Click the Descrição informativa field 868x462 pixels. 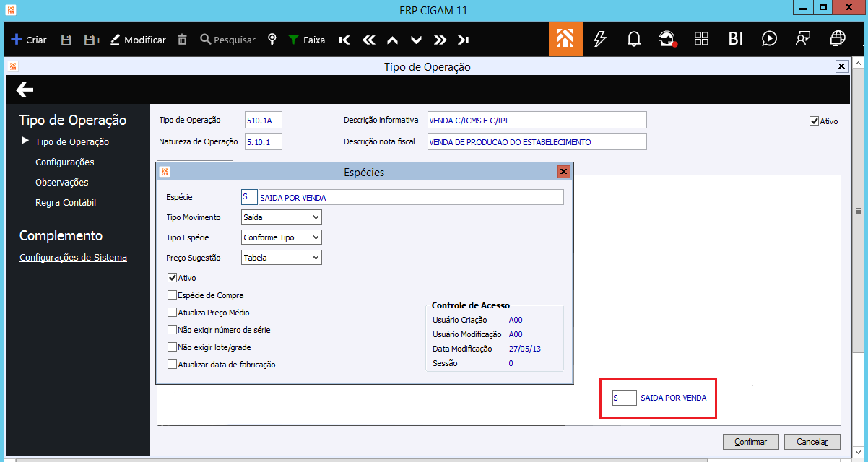tap(537, 120)
